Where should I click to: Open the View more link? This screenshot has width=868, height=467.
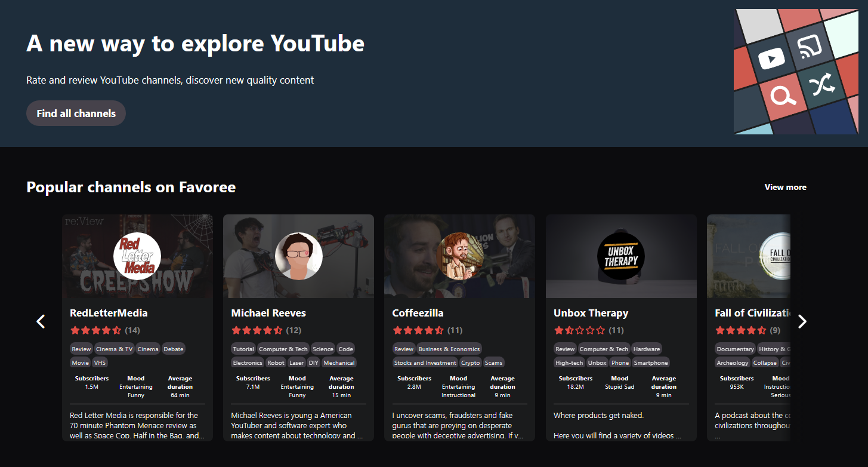pyautogui.click(x=785, y=187)
